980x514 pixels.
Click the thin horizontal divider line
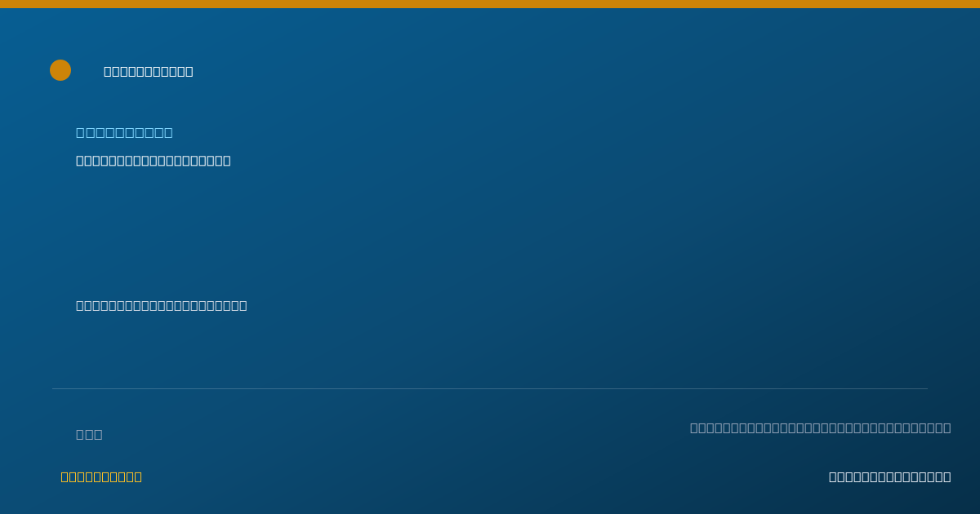point(490,388)
